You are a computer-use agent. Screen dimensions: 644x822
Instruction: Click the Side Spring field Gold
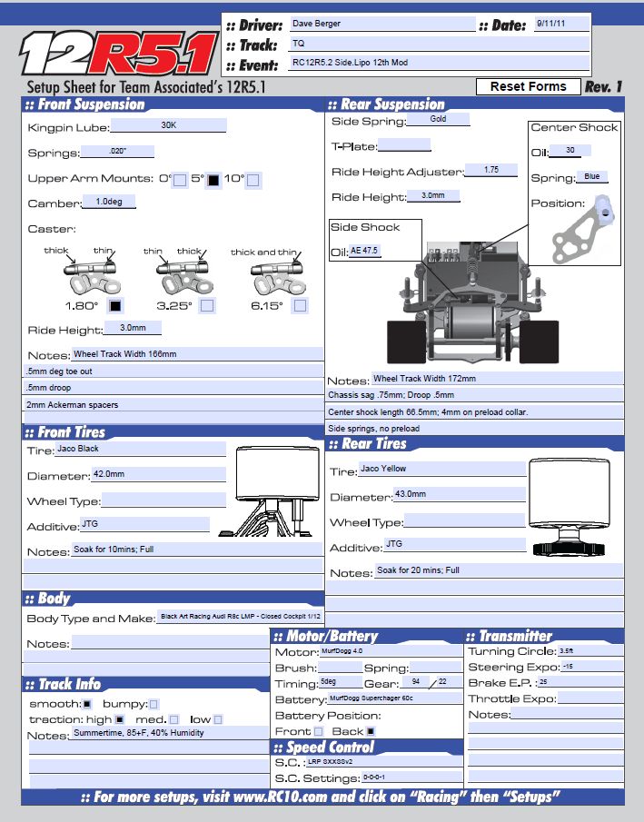pyautogui.click(x=439, y=119)
